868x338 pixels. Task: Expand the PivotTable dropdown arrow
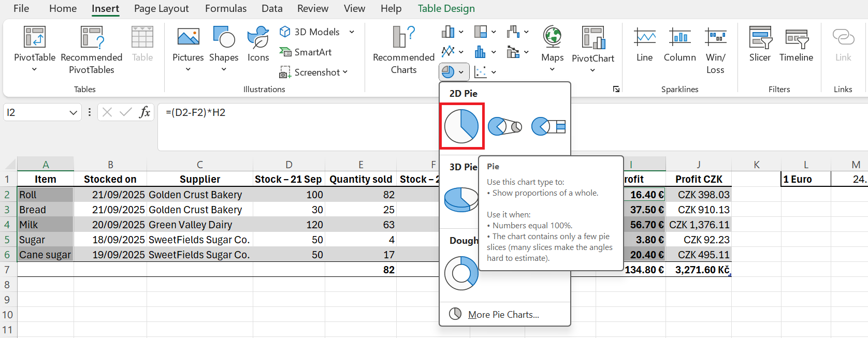pos(34,69)
